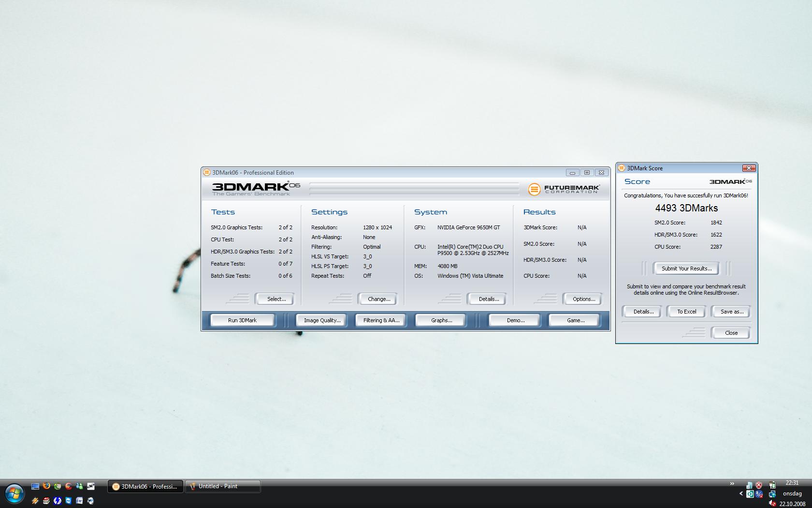Expand hidden tray icons with left arrow

pos(741,493)
